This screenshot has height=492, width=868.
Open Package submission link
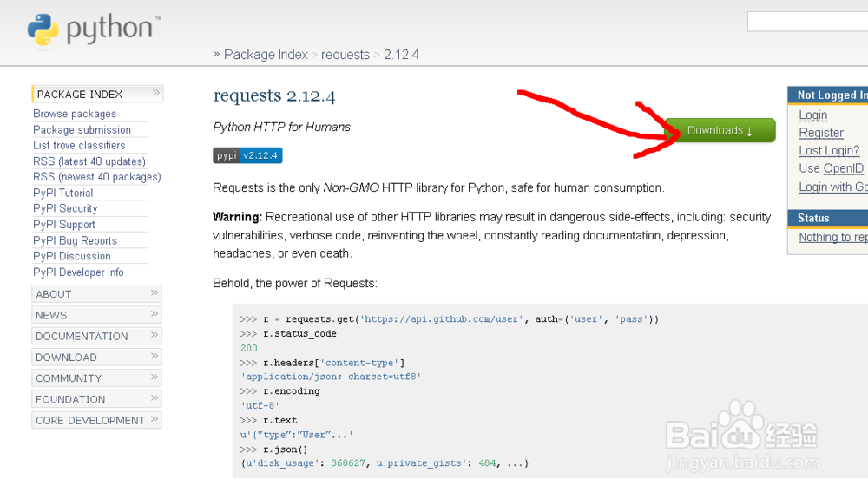pyautogui.click(x=82, y=129)
